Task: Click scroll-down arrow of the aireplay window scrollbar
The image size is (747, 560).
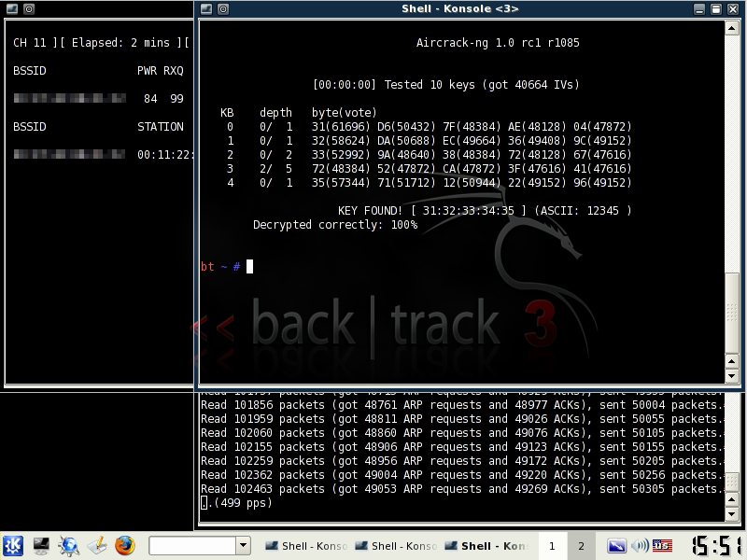Action: pos(732,514)
